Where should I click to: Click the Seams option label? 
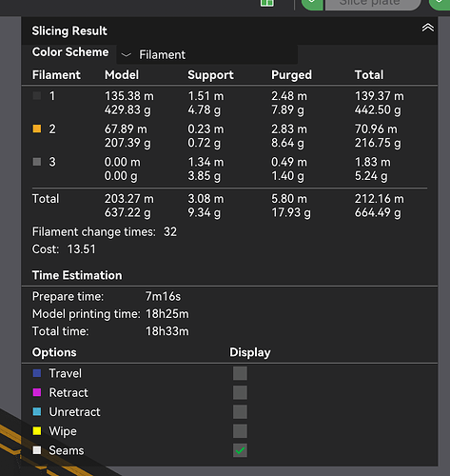point(67,450)
